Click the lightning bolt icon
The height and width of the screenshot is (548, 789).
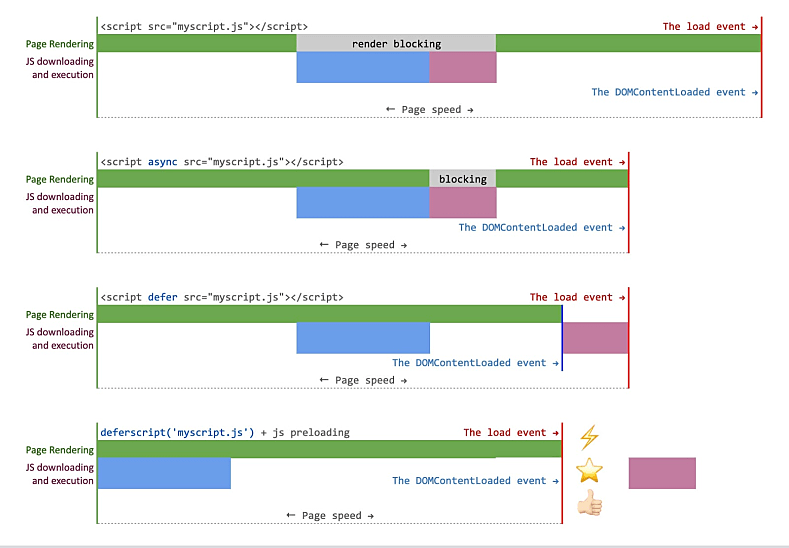coord(589,437)
